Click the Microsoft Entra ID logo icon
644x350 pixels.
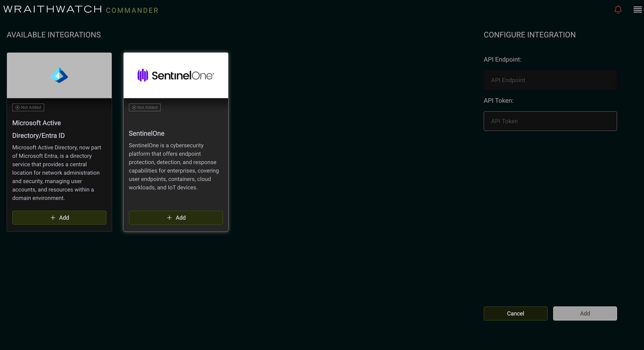click(x=59, y=75)
